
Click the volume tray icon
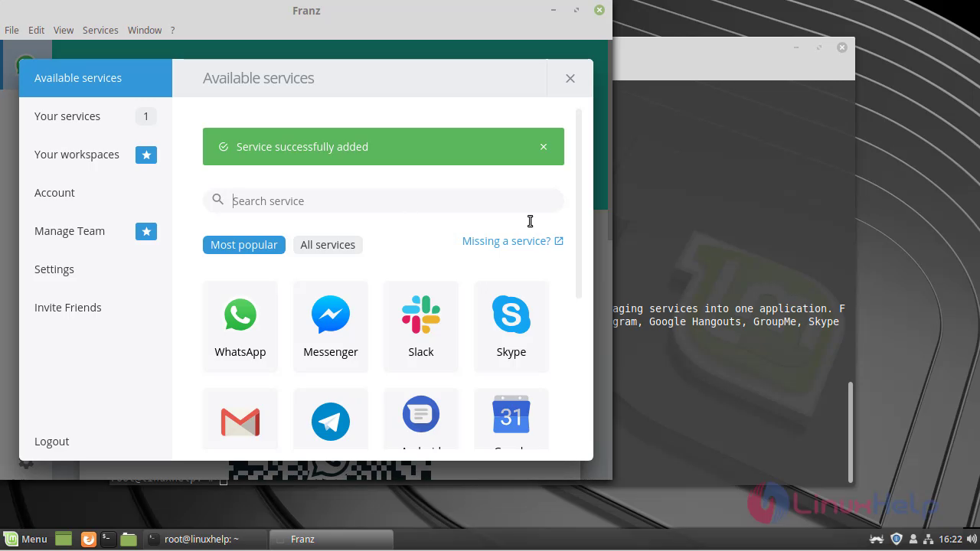tap(970, 539)
